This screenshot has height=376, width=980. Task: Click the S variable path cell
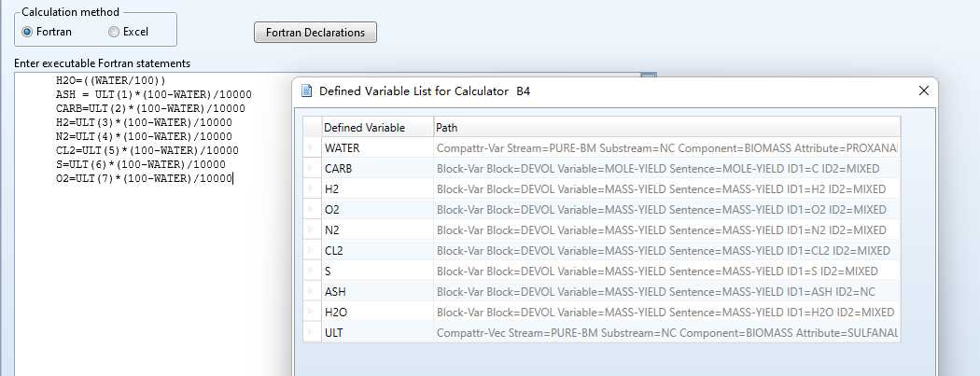click(666, 271)
